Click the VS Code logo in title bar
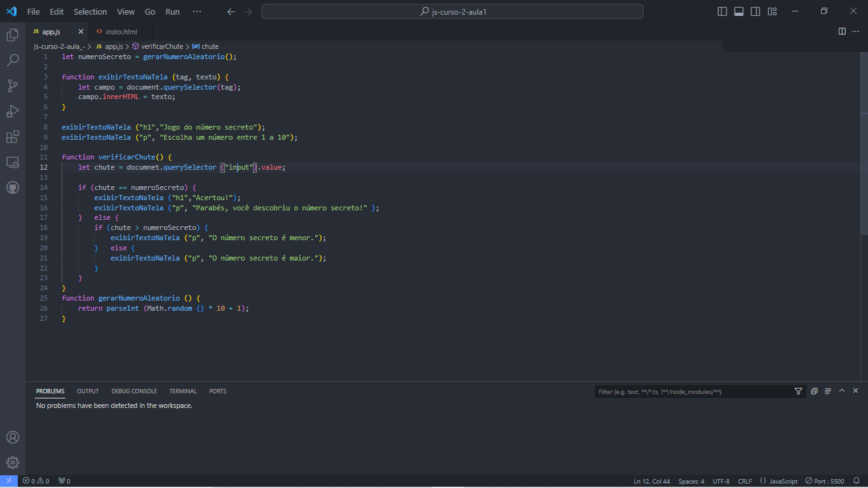Viewport: 868px width, 488px height. click(x=11, y=11)
